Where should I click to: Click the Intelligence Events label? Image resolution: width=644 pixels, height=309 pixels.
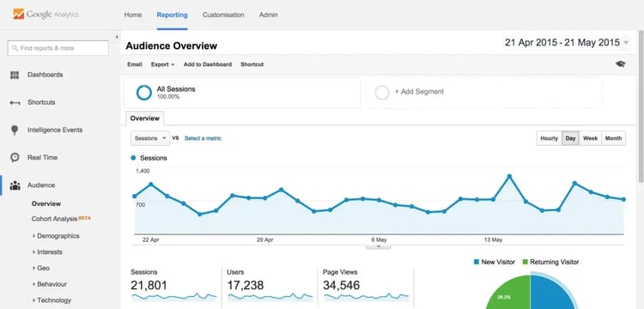(55, 130)
